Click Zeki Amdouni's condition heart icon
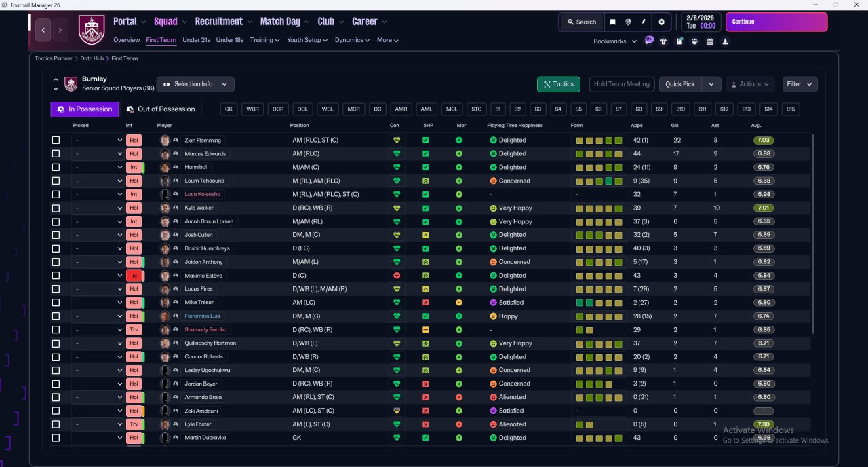This screenshot has height=467, width=868. (397, 411)
